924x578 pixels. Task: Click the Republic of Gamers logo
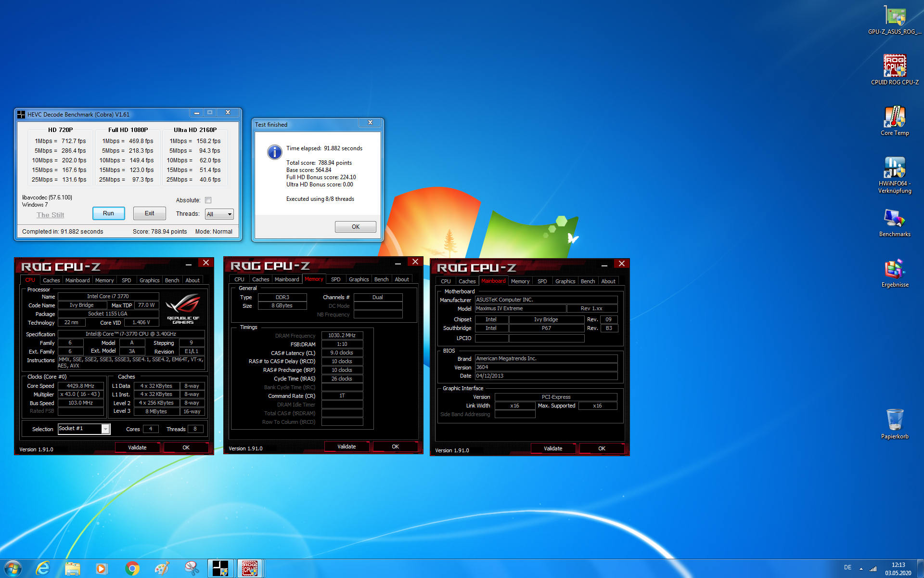pos(183,309)
